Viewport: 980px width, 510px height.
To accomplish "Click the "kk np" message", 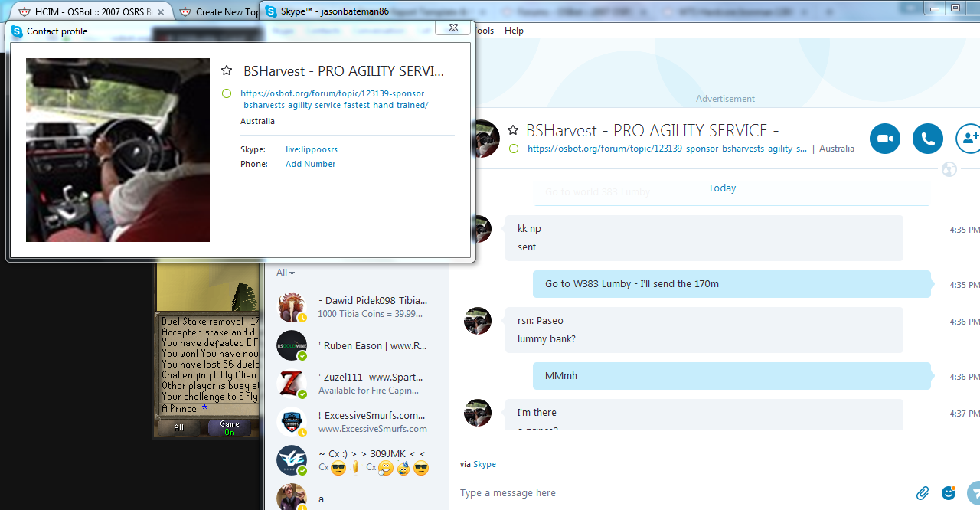I will pyautogui.click(x=529, y=229).
